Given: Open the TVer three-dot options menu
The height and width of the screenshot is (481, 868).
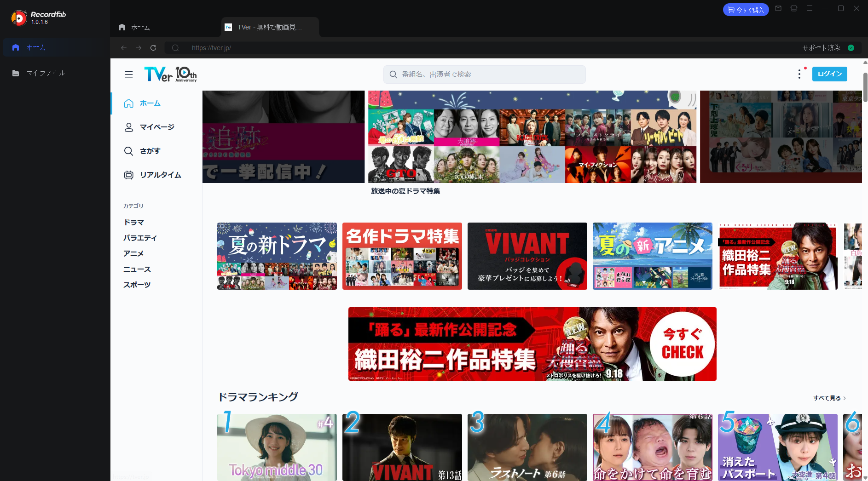Looking at the screenshot, I should click(799, 74).
